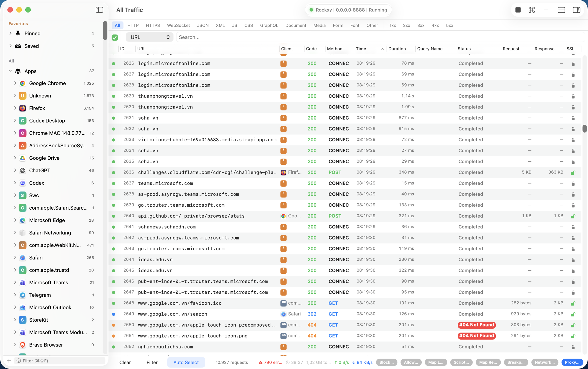The width and height of the screenshot is (588, 369).
Task: Select the HTTPS filter tab
Action: pyautogui.click(x=153, y=25)
